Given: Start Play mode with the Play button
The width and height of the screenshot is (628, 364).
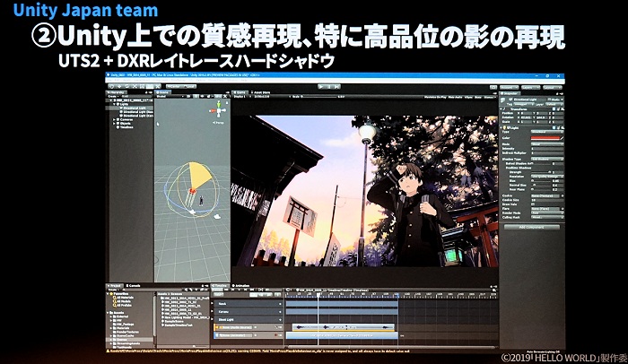Looking at the screenshot, I should click(x=321, y=86).
